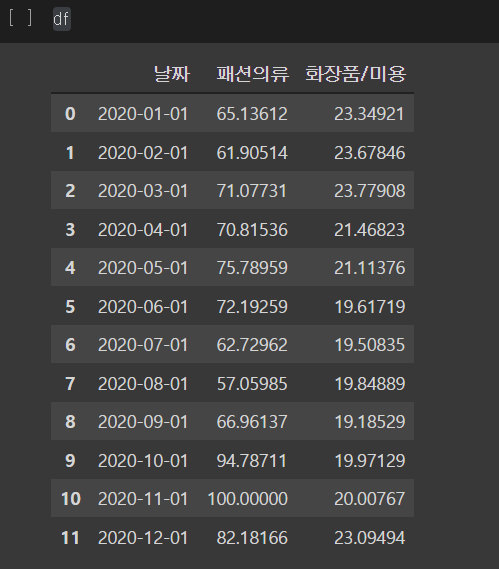This screenshot has width=499, height=569.
Task: Select the row index 10 label
Action: [x=71, y=499]
